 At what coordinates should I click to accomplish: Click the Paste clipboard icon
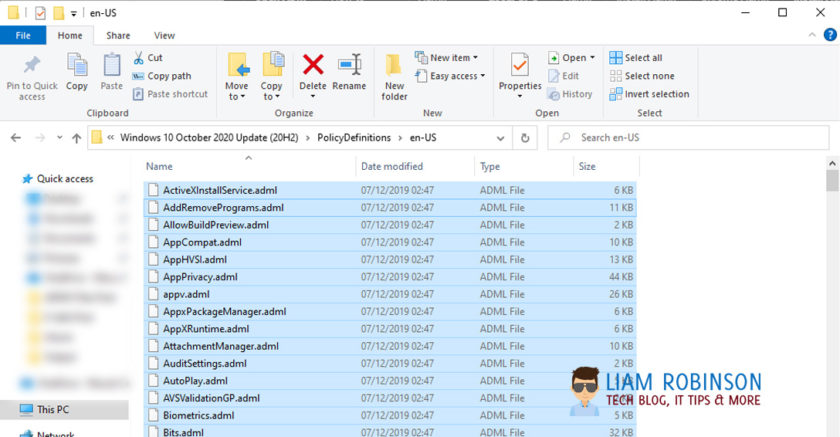point(111,66)
